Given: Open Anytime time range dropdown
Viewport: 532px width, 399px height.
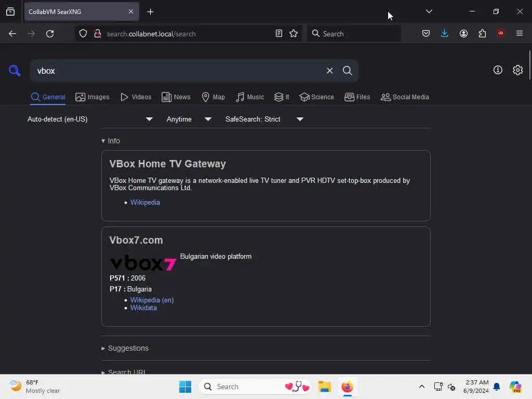Looking at the screenshot, I should pyautogui.click(x=189, y=119).
